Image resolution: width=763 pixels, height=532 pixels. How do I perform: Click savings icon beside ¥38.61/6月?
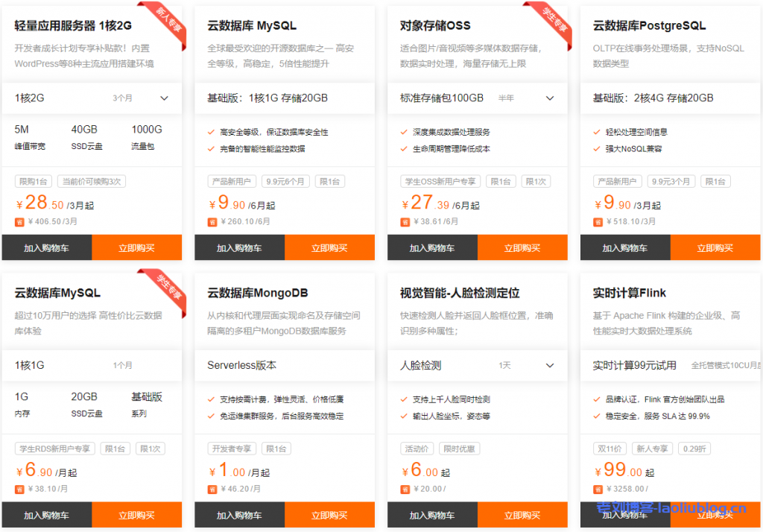tap(405, 221)
